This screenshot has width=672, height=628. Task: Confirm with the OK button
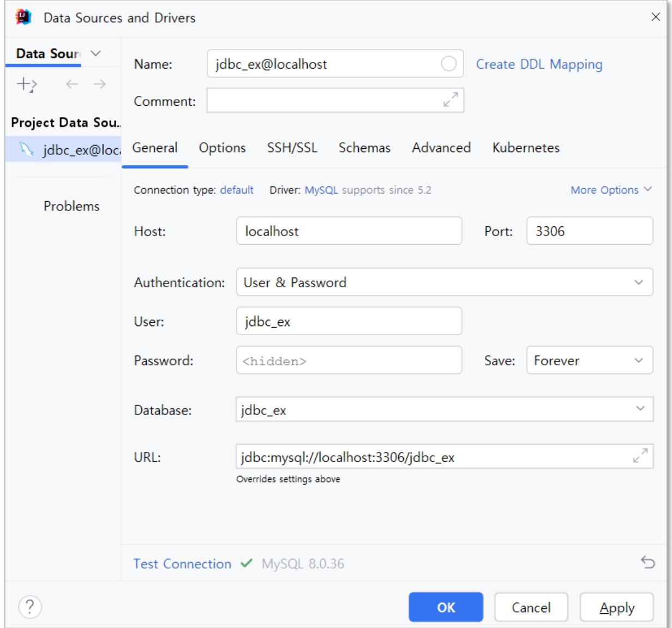point(446,607)
